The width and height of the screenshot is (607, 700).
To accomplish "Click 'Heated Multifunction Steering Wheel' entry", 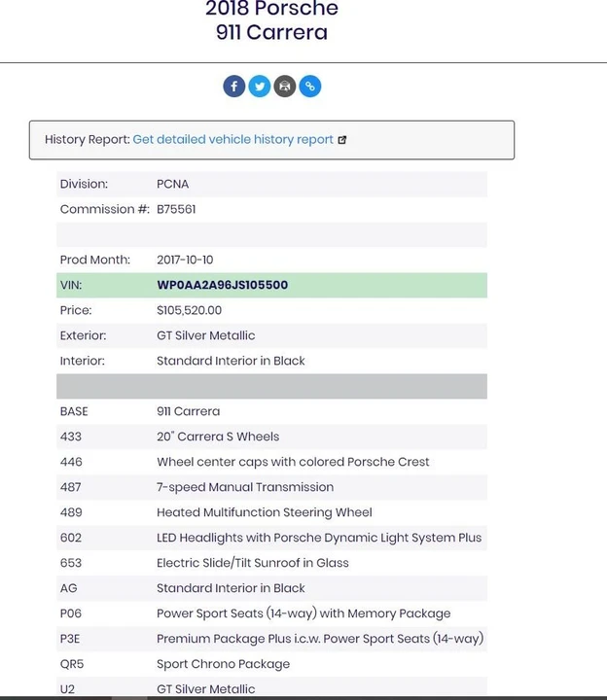I will point(265,512).
